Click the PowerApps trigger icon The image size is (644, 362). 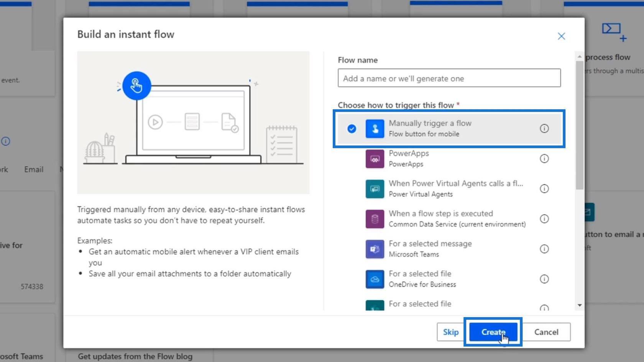click(x=375, y=159)
